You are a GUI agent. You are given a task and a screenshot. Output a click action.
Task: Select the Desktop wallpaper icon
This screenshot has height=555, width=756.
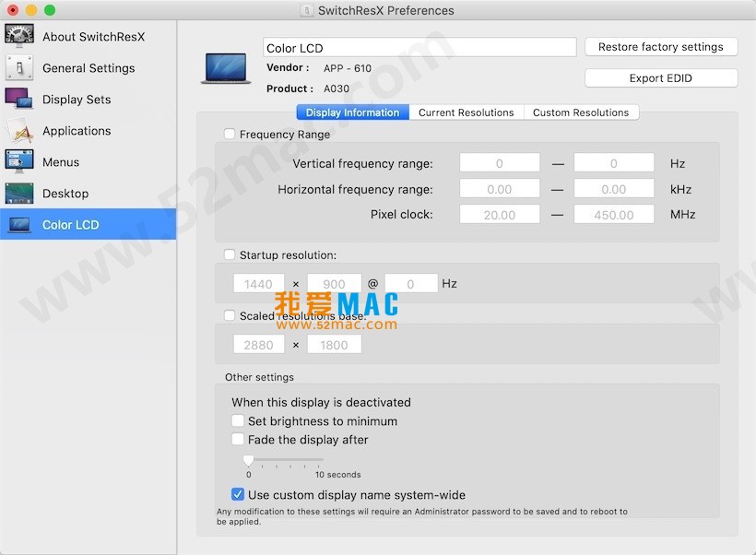(19, 194)
